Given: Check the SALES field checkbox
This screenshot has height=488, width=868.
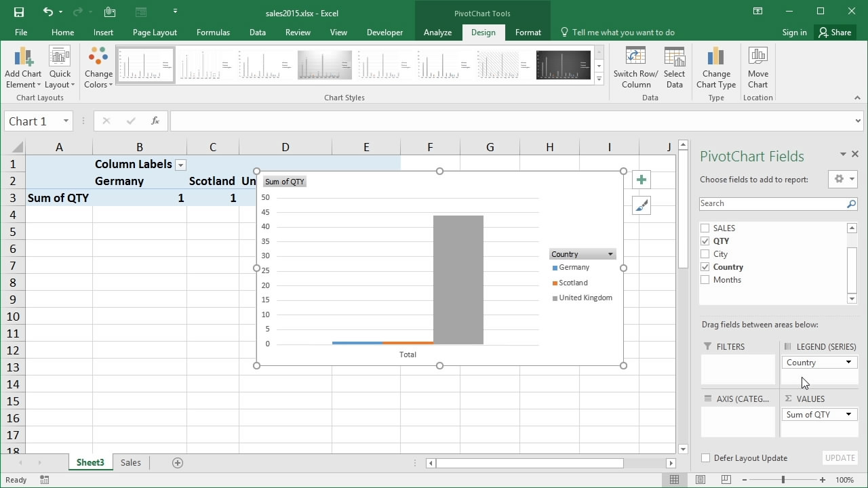Looking at the screenshot, I should [x=705, y=228].
